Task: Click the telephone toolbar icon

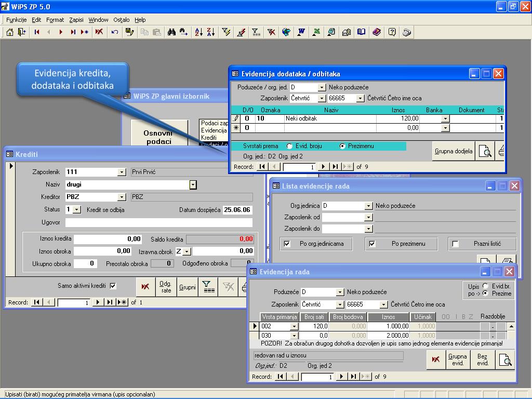Action: (x=407, y=32)
